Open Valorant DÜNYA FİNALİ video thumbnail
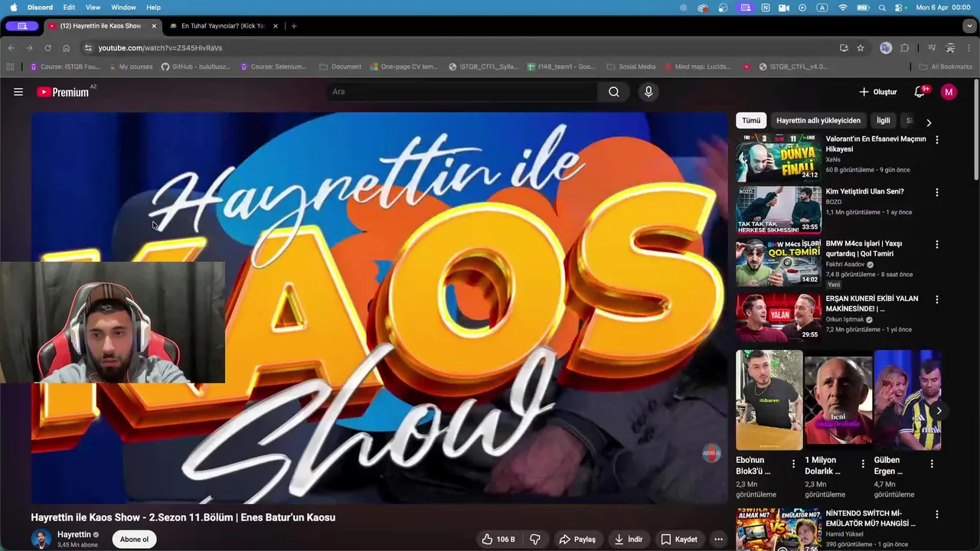Viewport: 980px width, 551px height. point(779,158)
